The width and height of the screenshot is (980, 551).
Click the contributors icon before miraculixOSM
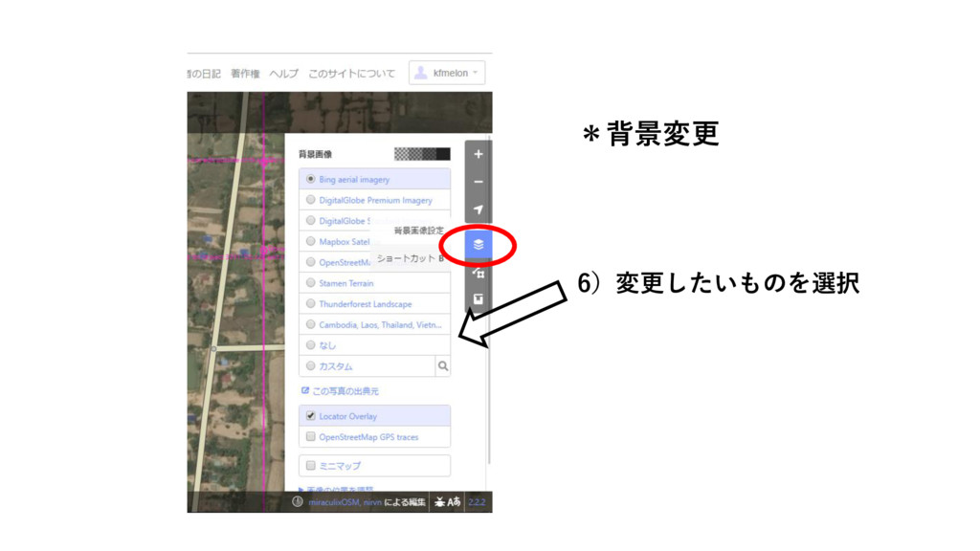pyautogui.click(x=298, y=501)
